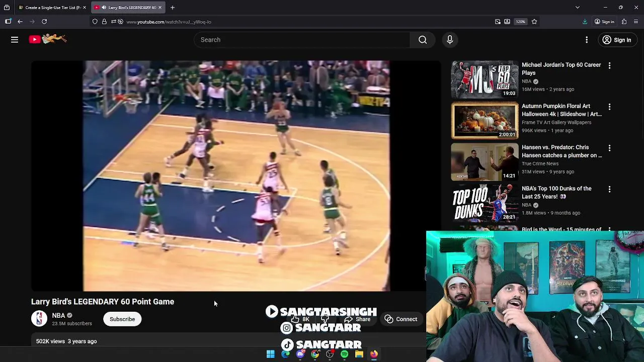Click the Firefox taskbar icon

[x=374, y=354]
